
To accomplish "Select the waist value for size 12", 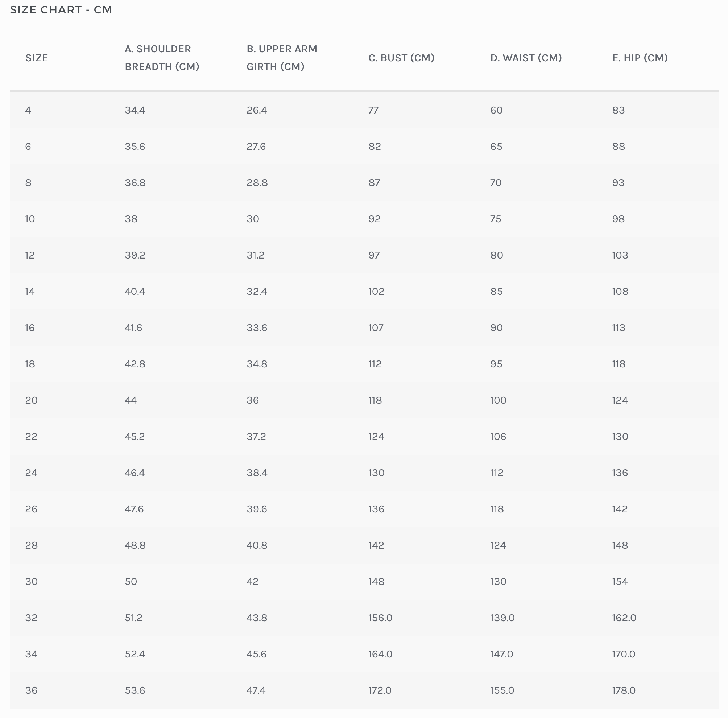I will pyautogui.click(x=497, y=255).
